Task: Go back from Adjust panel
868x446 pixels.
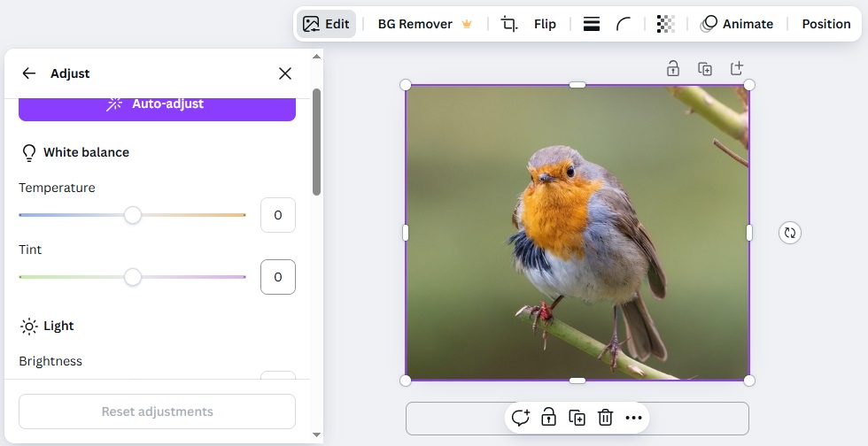Action: 28,73
